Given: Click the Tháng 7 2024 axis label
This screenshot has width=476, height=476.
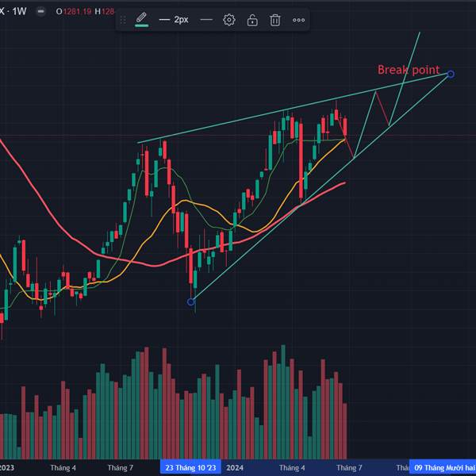Looking at the screenshot, I should (x=349, y=468).
